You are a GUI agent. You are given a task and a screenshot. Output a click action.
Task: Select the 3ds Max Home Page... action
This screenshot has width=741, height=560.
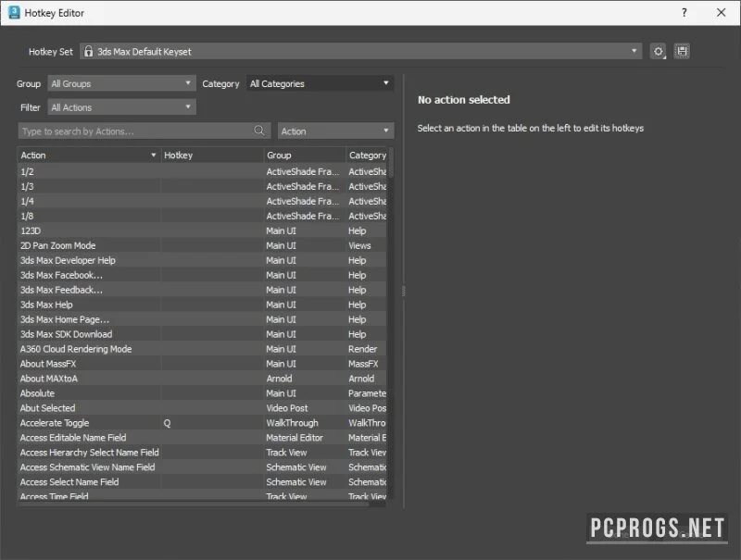pyautogui.click(x=202, y=319)
